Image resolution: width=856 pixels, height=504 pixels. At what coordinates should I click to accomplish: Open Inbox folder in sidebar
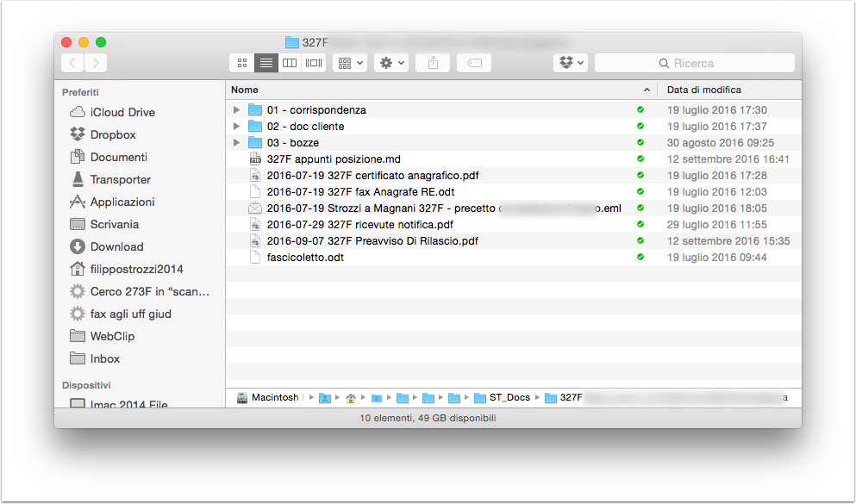pyautogui.click(x=95, y=358)
